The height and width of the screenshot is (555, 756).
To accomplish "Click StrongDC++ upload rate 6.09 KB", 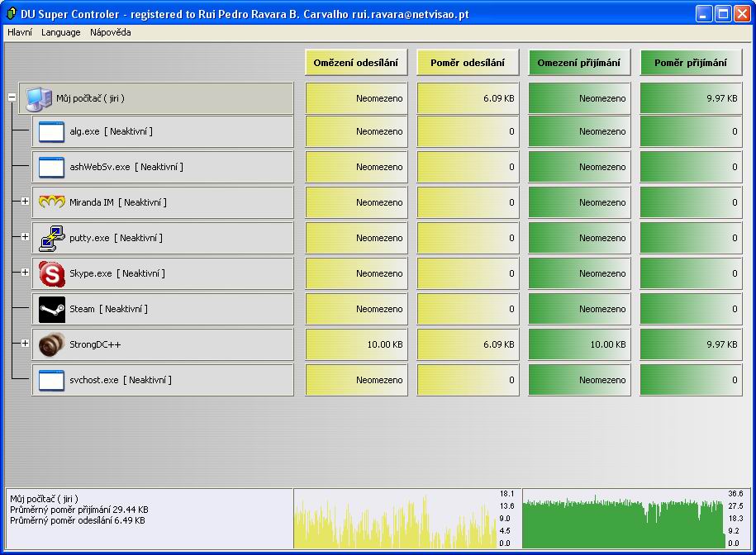I will [x=468, y=344].
